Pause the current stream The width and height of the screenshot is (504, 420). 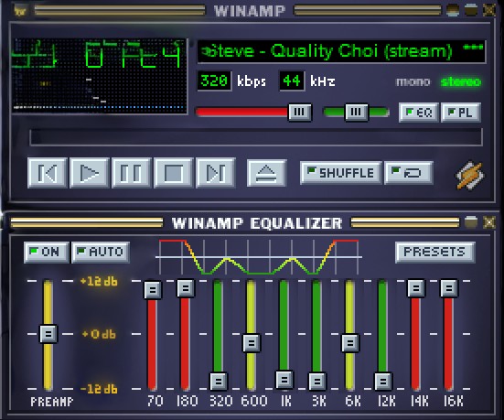(131, 173)
